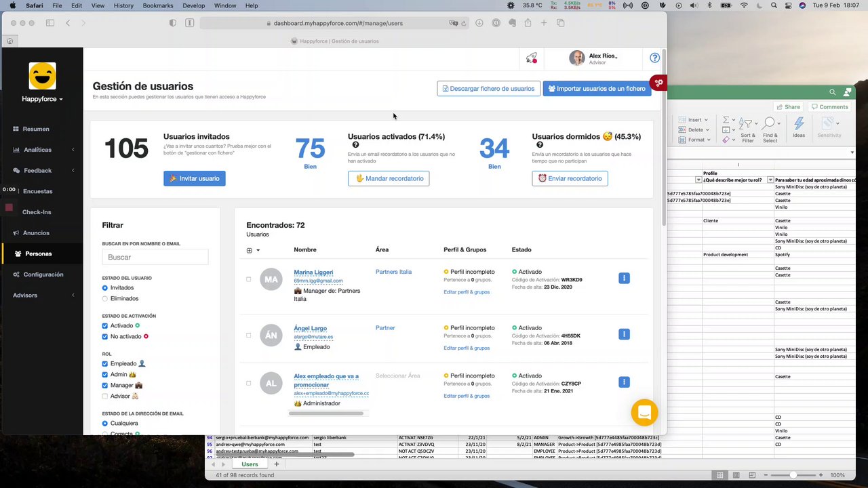Select the Eliminados radio button

point(105,299)
